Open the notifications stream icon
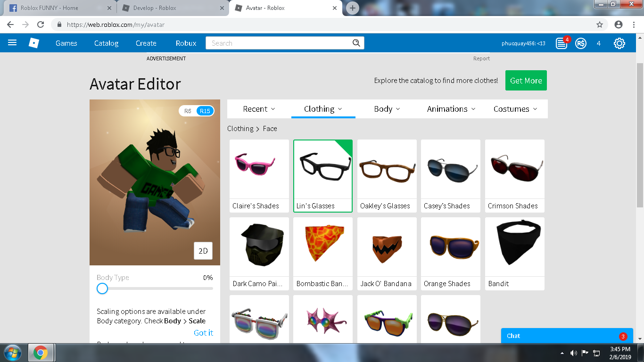The height and width of the screenshot is (362, 644). tap(561, 43)
